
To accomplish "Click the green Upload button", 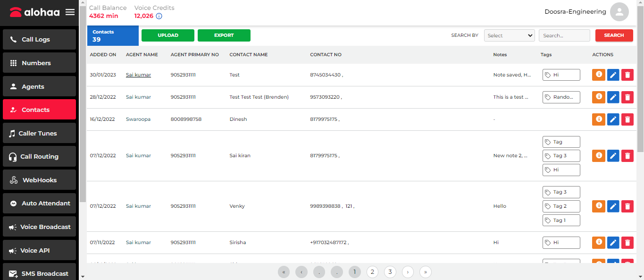I will click(x=168, y=35).
